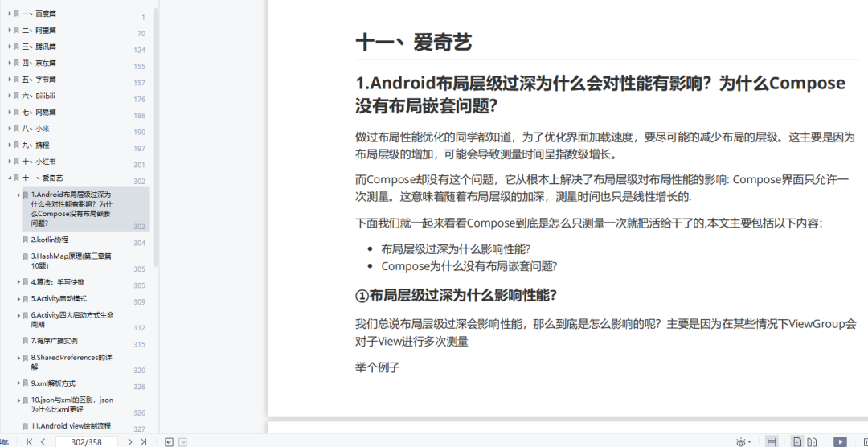The width and height of the screenshot is (868, 447).
Task: Open the 十、小红书 bookmark
Action: (39, 162)
